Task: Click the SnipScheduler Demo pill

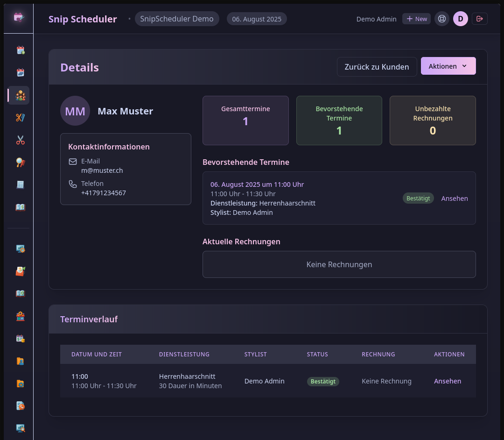Action: (177, 19)
